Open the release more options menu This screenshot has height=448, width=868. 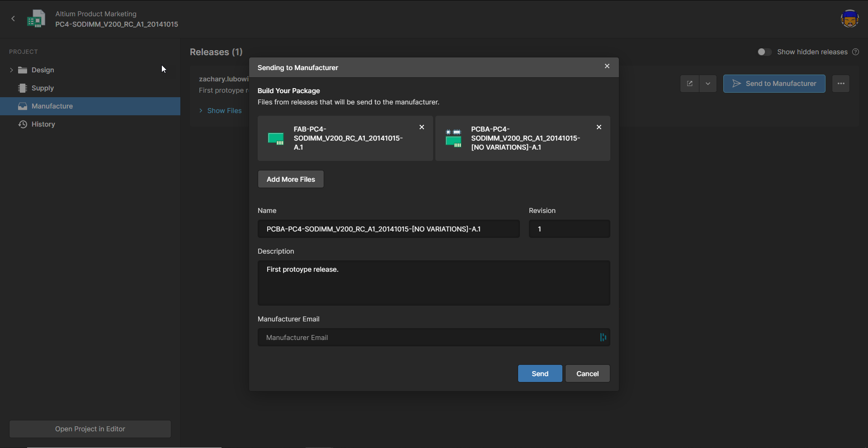pos(841,84)
